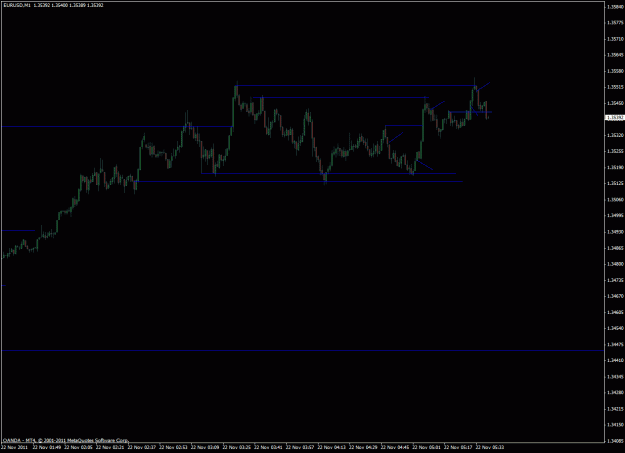Click the 1.34800 price axis label
The height and width of the screenshot is (453, 625).
(615, 264)
